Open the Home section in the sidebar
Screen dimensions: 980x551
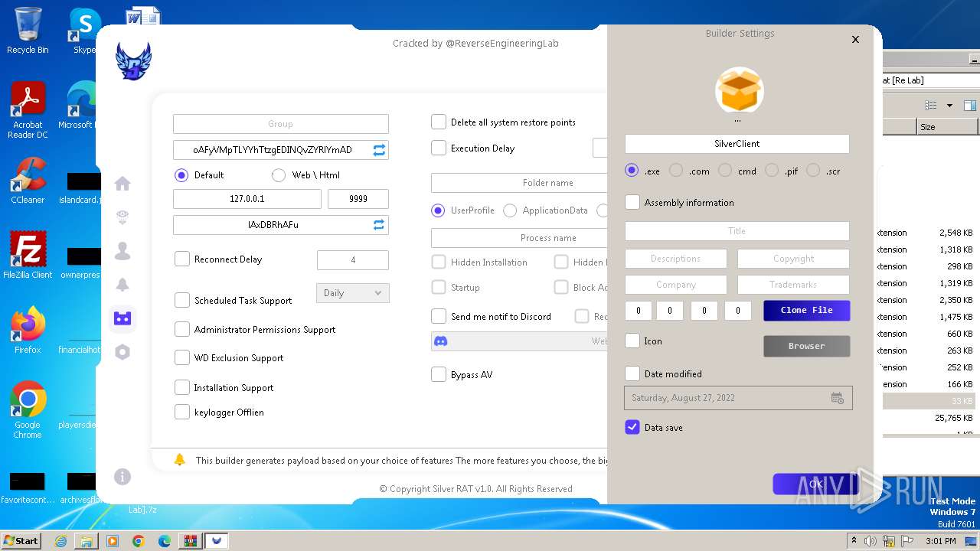point(122,184)
